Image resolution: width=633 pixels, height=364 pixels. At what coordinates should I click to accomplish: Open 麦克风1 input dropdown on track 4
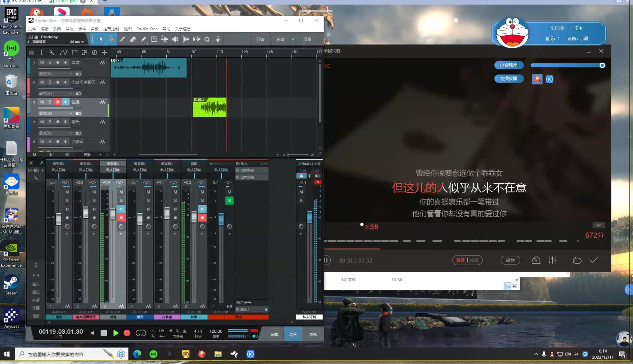click(x=71, y=133)
